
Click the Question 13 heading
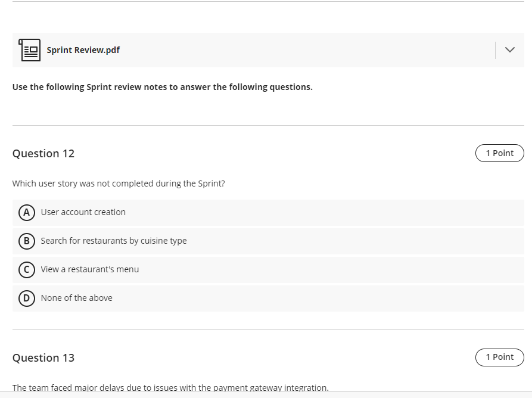(43, 357)
